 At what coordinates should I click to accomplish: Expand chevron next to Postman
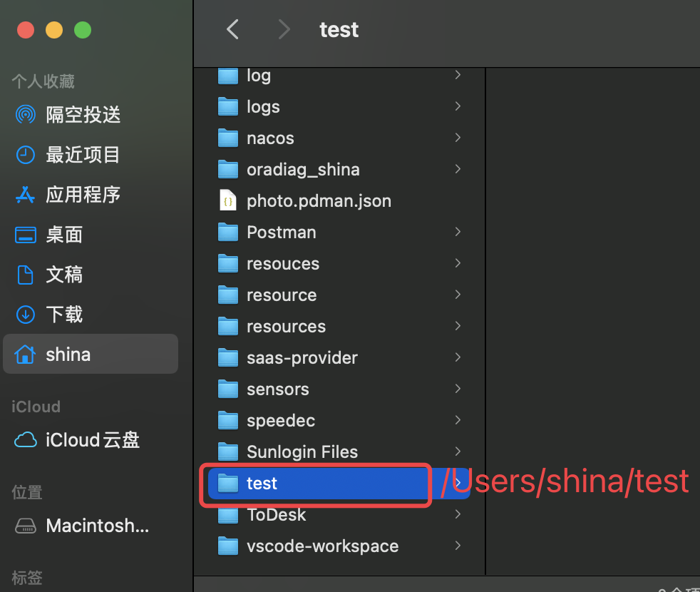click(458, 232)
